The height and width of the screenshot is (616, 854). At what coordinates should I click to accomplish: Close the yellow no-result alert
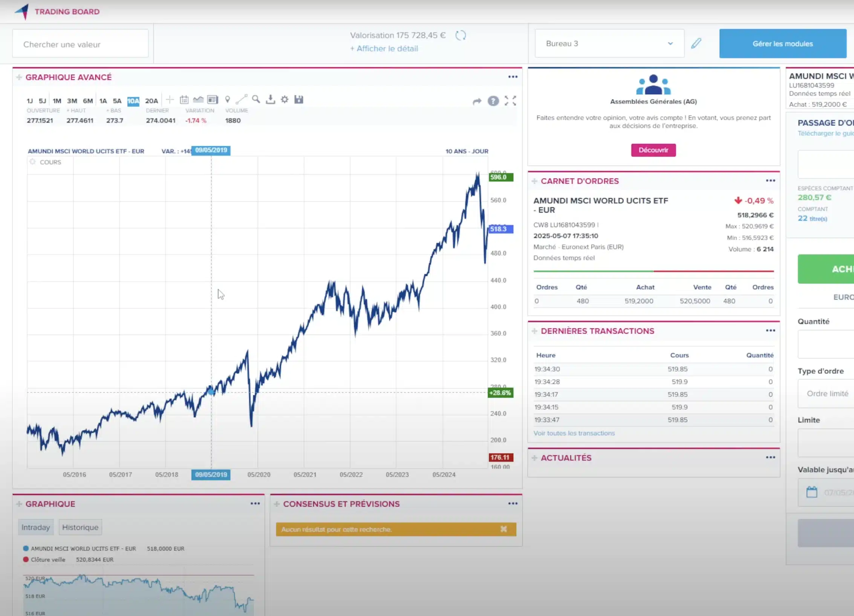504,529
